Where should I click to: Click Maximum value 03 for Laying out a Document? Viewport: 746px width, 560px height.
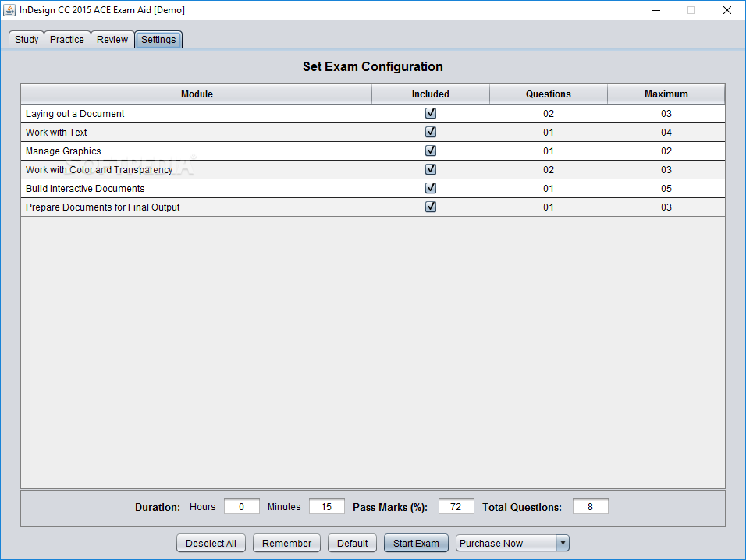click(x=666, y=114)
